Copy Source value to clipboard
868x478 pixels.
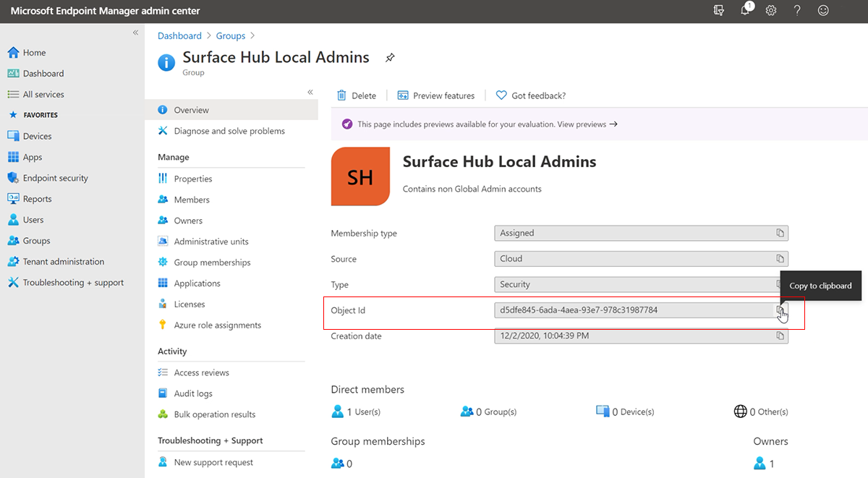click(x=780, y=259)
